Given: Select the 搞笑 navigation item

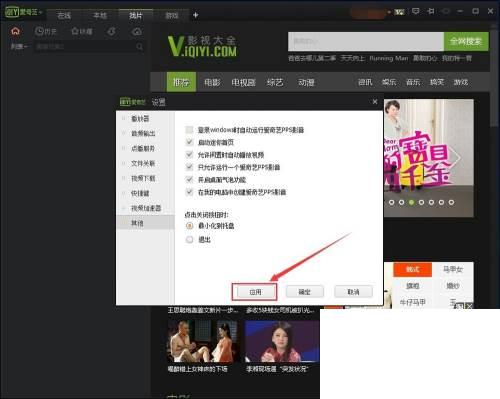Looking at the screenshot, I should pyautogui.click(x=437, y=82).
